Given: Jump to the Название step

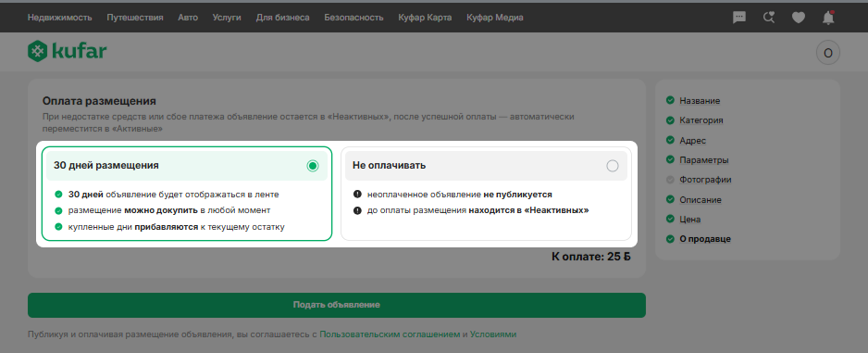Looking at the screenshot, I should click(x=700, y=101).
